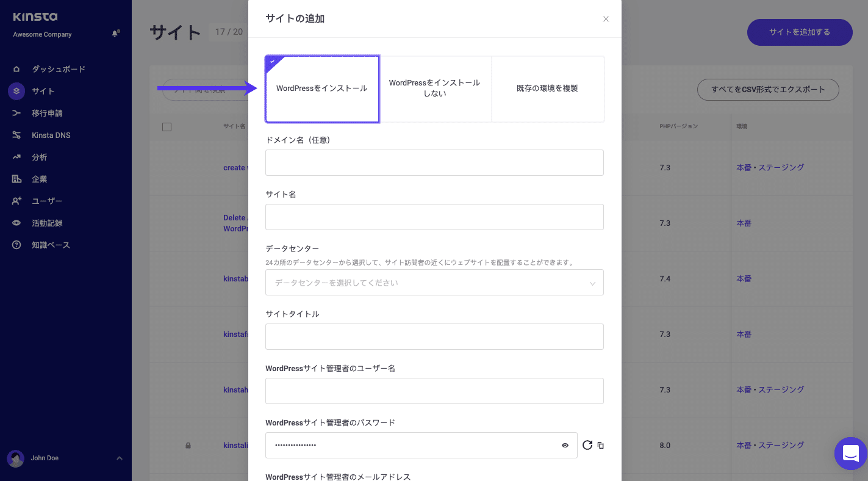Image resolution: width=868 pixels, height=481 pixels.
Task: Click the 活動記録 activity log icon
Action: click(x=16, y=222)
